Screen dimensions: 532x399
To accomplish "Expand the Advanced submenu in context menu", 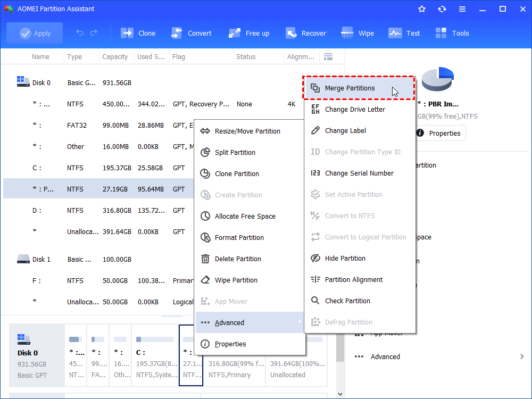I will click(250, 323).
